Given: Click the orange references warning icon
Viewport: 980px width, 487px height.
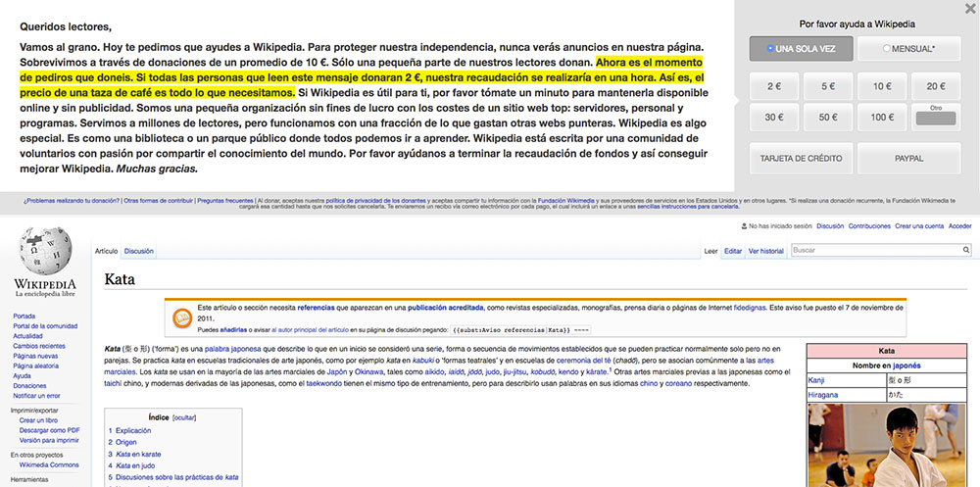Looking at the screenshot, I should (182, 318).
